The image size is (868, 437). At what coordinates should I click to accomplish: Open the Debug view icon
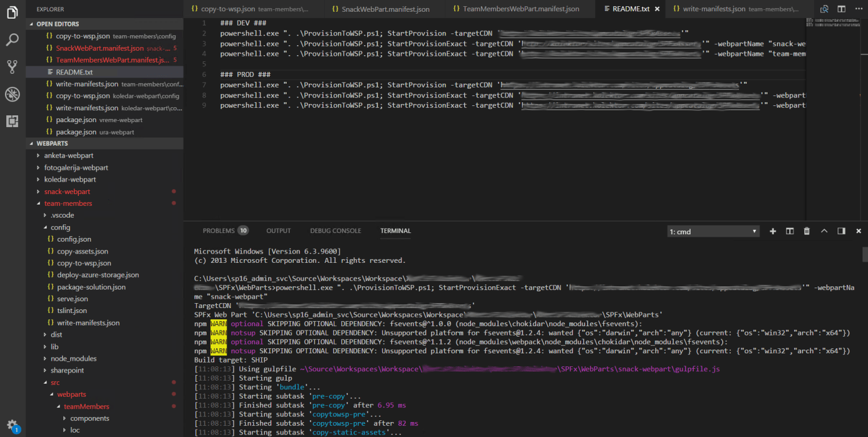[12, 94]
